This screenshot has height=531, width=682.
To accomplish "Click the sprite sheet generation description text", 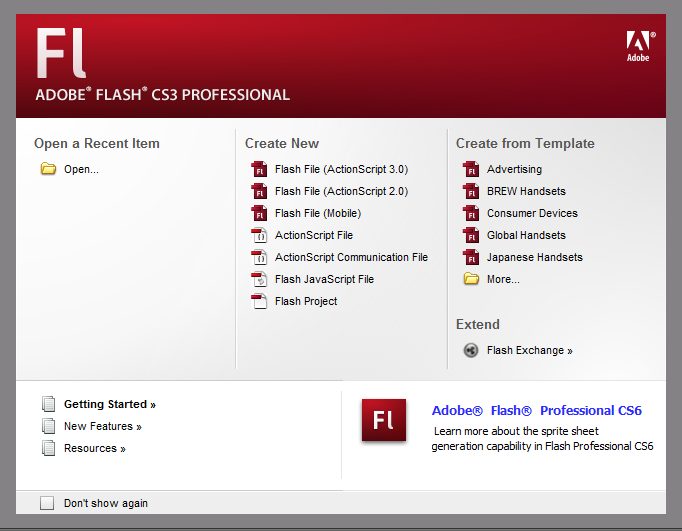I will (542, 439).
